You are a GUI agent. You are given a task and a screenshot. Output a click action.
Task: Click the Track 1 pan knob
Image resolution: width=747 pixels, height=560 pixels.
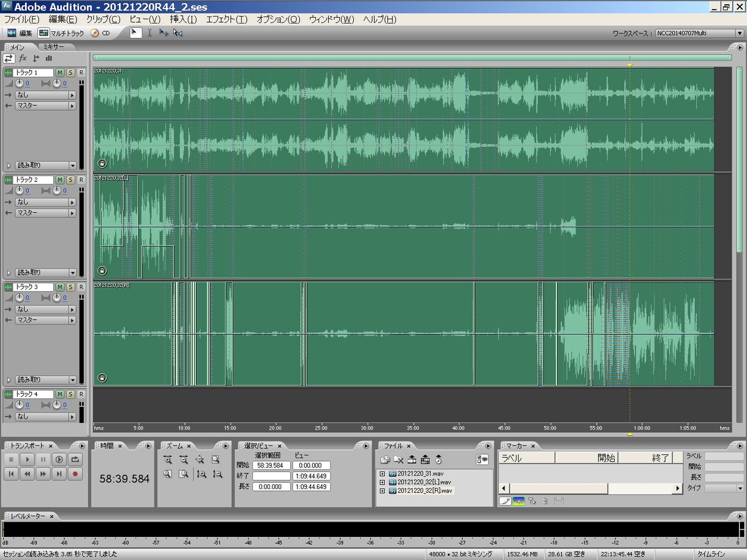57,83
